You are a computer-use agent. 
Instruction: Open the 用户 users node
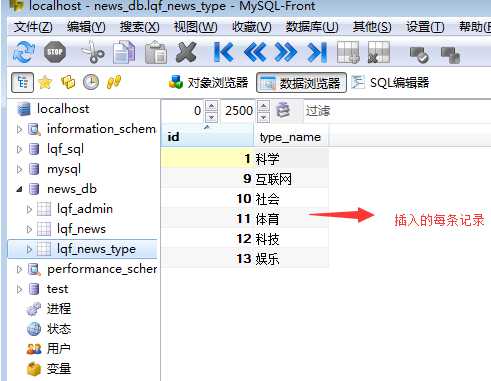click(x=49, y=349)
